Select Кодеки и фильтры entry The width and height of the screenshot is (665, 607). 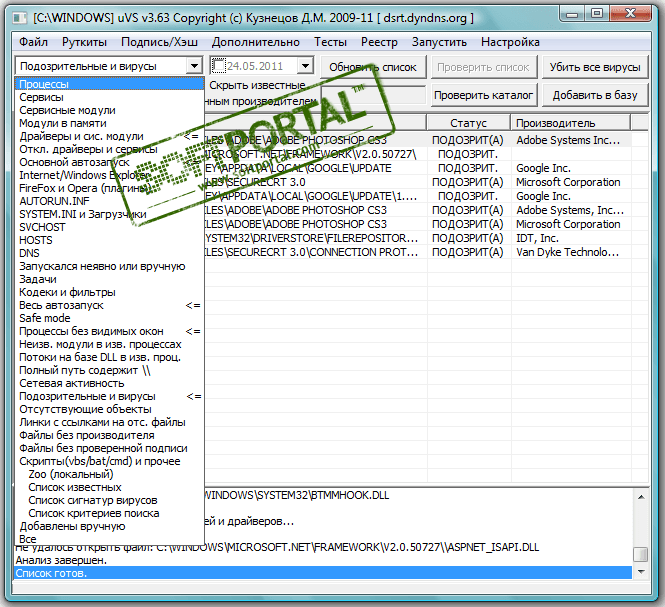click(x=109, y=292)
